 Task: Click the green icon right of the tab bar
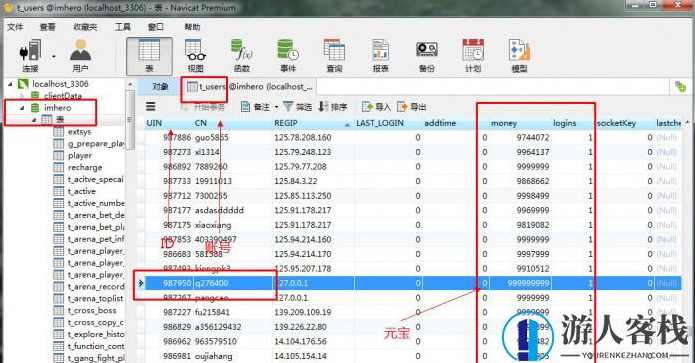(680, 87)
